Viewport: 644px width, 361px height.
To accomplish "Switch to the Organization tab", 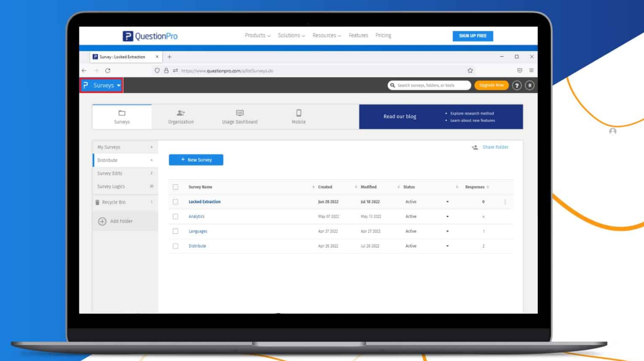I will click(x=181, y=117).
